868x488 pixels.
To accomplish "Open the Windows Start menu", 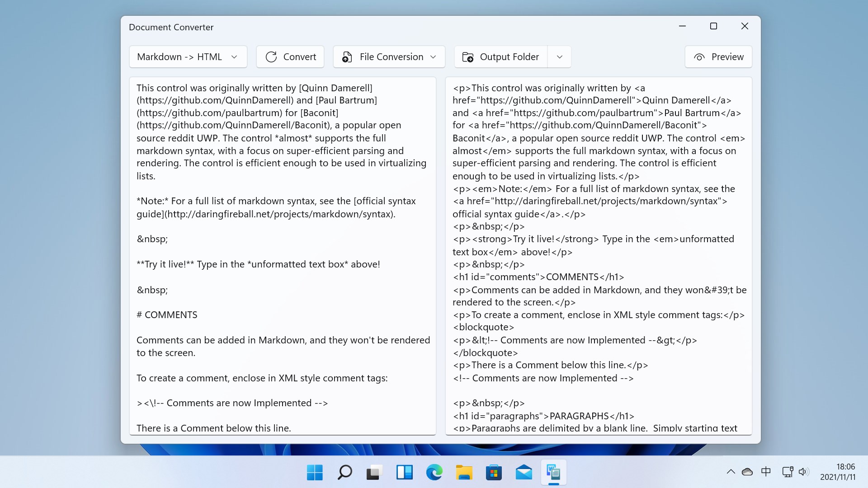I will 315,473.
